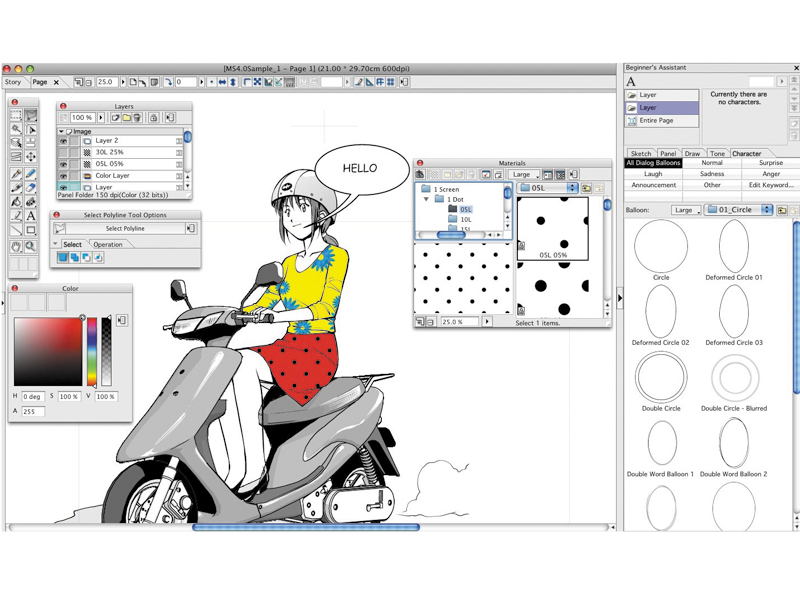The width and height of the screenshot is (800, 600).
Task: Collapse the Image folder in Layers
Action: click(61, 132)
